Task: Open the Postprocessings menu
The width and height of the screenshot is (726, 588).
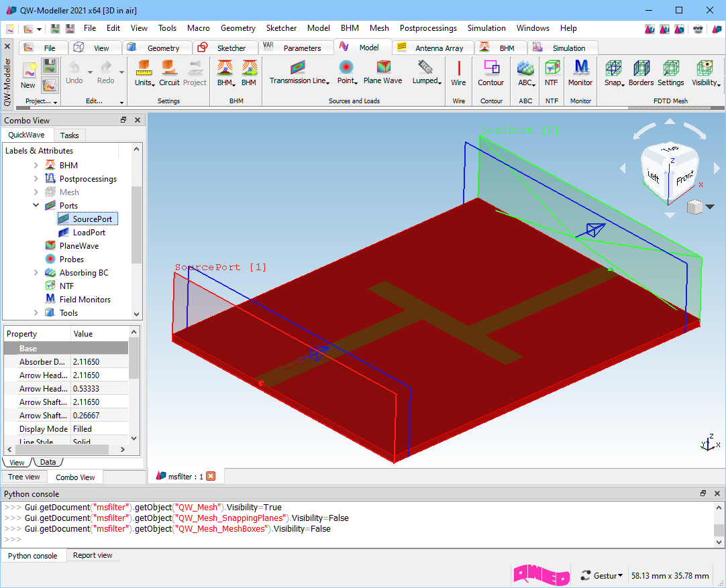Action: [428, 28]
